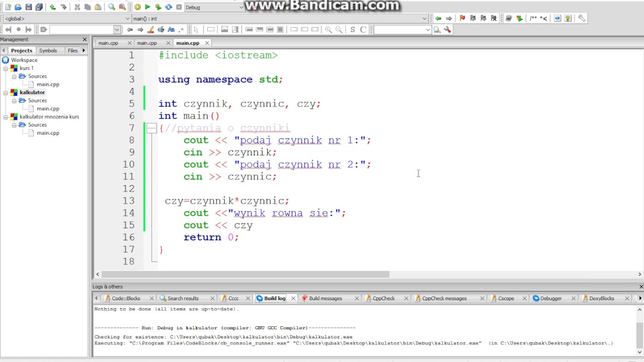
Task: Toggle bookmark with red flag icon
Action: (462, 19)
